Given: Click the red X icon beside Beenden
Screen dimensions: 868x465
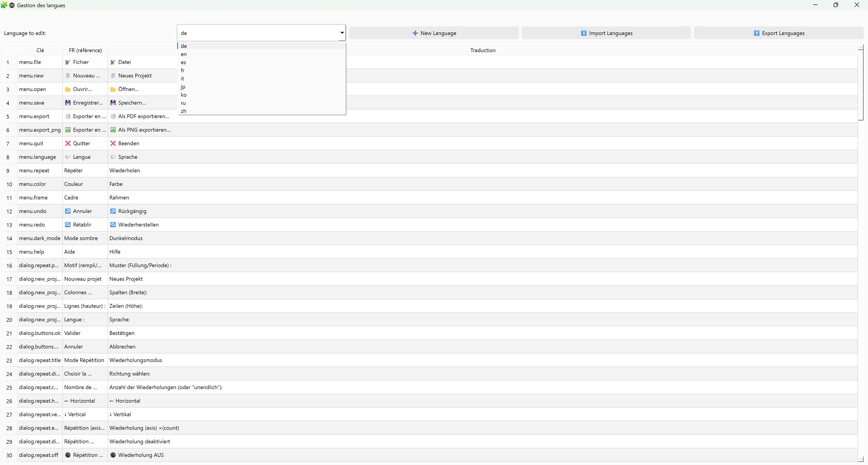Looking at the screenshot, I should pos(113,143).
